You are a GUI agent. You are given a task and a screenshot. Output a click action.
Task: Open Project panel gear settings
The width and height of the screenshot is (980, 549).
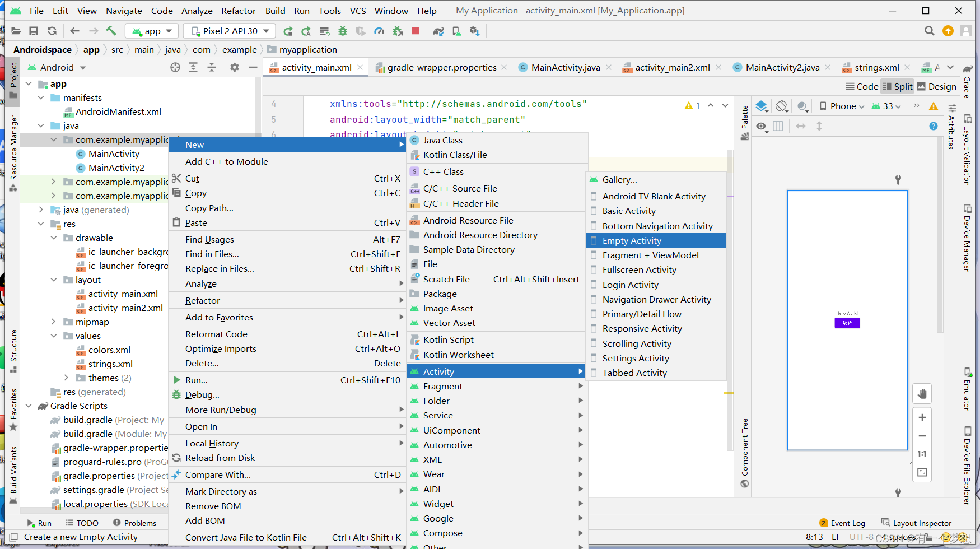tap(235, 67)
